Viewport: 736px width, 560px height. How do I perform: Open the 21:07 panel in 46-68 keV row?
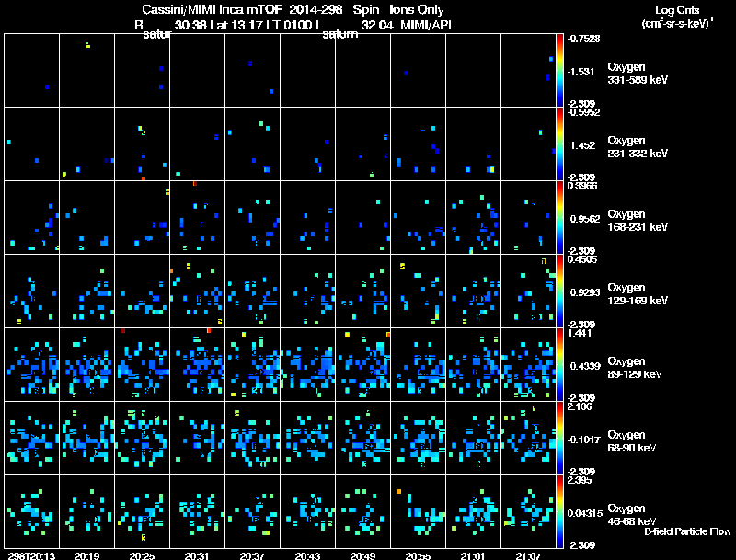coord(528,511)
